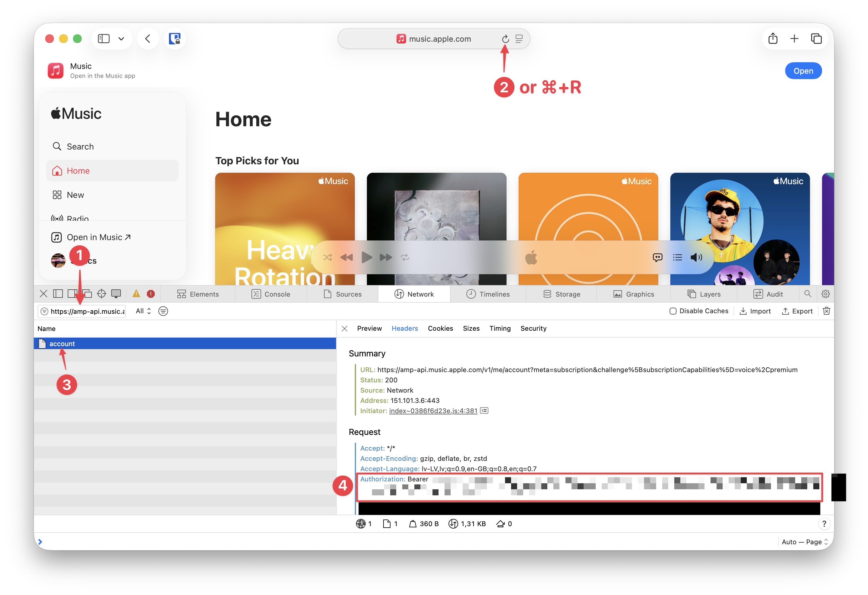Select the account request row
Viewport: 868px width, 595px height.
point(185,343)
